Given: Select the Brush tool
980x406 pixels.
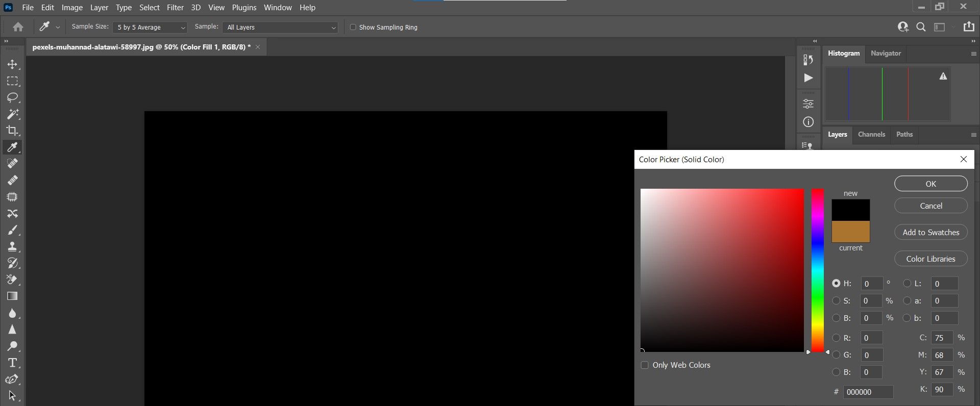Looking at the screenshot, I should point(12,230).
